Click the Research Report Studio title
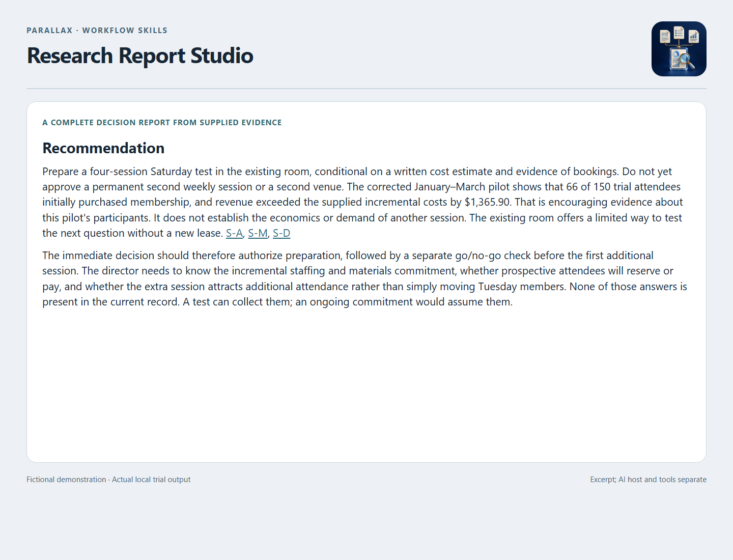Viewport: 733px width, 560px height. coord(140,55)
